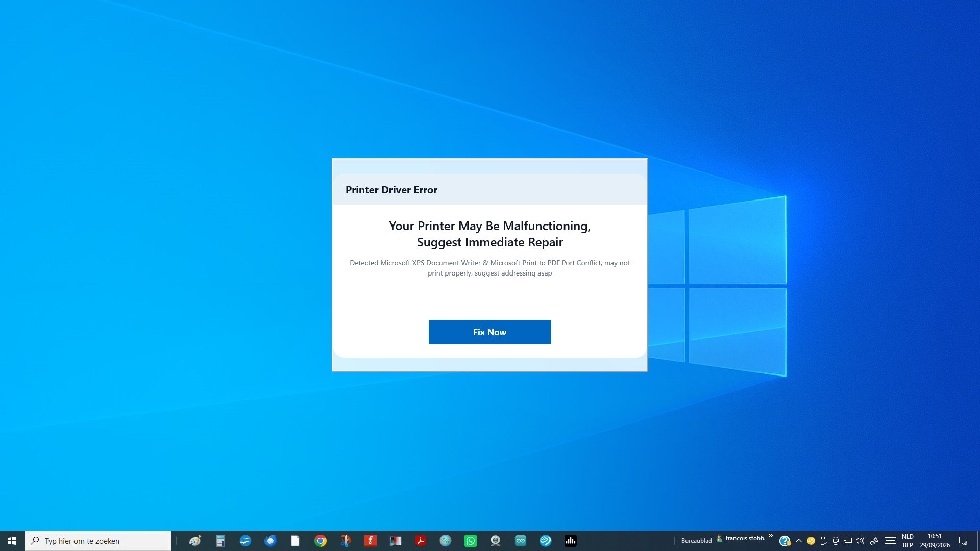The image size is (980, 551).
Task: Open WhatsApp from the taskbar
Action: [x=470, y=541]
